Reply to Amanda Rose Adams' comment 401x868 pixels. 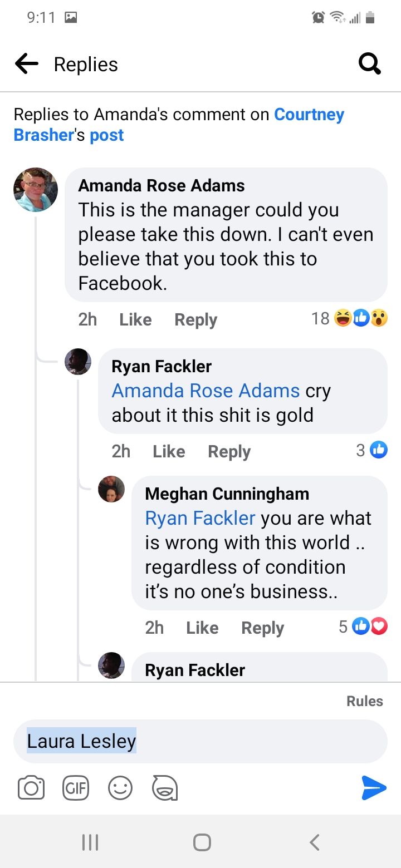[x=195, y=319]
